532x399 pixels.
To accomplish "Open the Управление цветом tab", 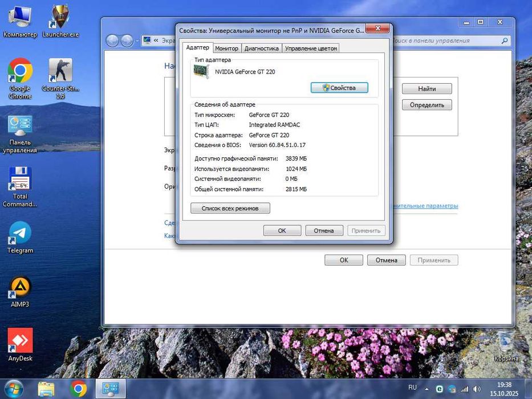I will (311, 48).
